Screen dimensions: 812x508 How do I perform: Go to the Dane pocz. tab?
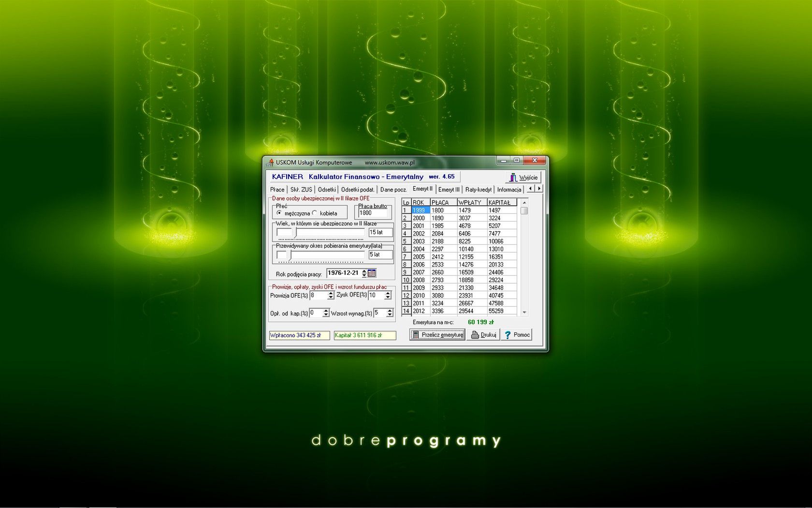coord(393,190)
